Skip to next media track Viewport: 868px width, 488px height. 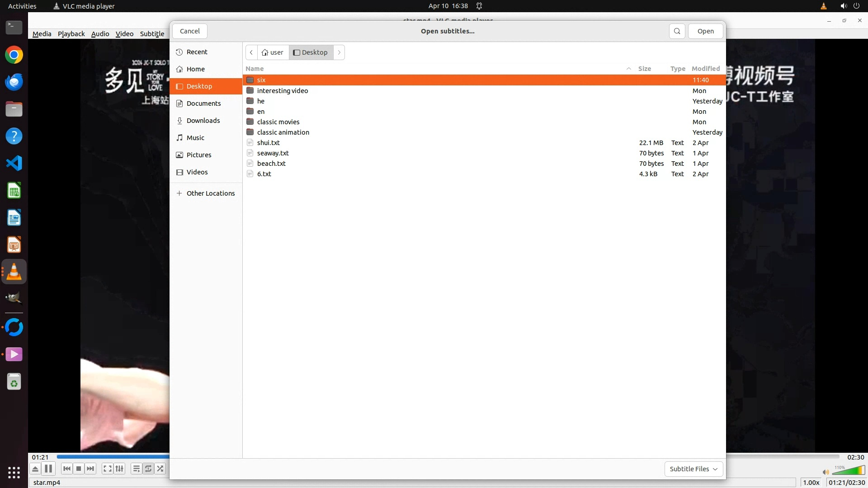tap(90, 469)
